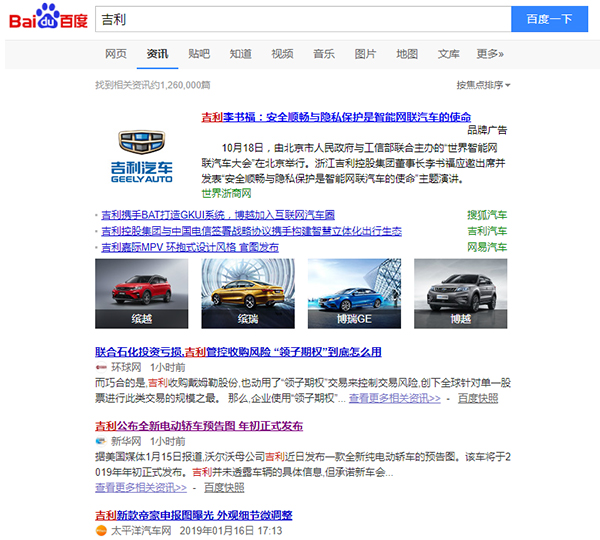This screenshot has height=540, width=600.
Task: Click the Huanqiu news source icon
Action: tap(101, 368)
